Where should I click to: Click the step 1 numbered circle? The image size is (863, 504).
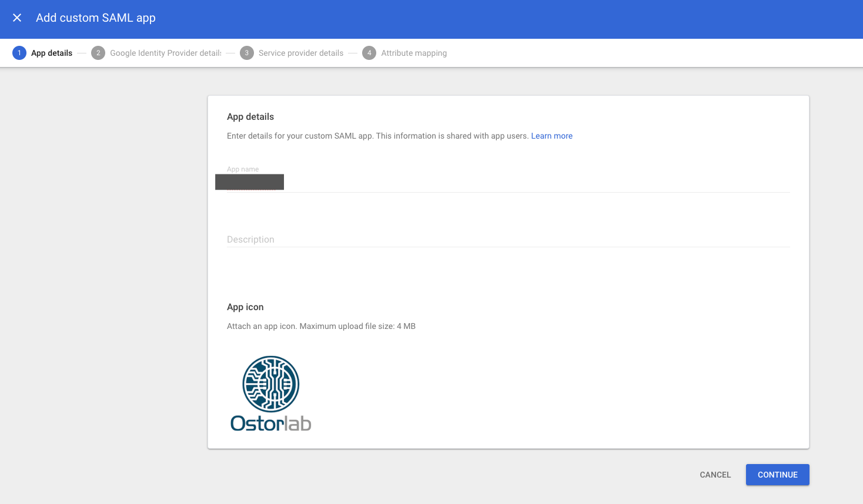click(x=19, y=53)
